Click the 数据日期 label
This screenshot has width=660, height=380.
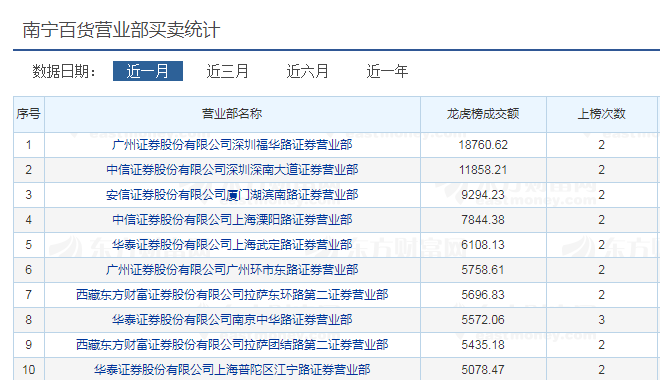click(x=64, y=71)
